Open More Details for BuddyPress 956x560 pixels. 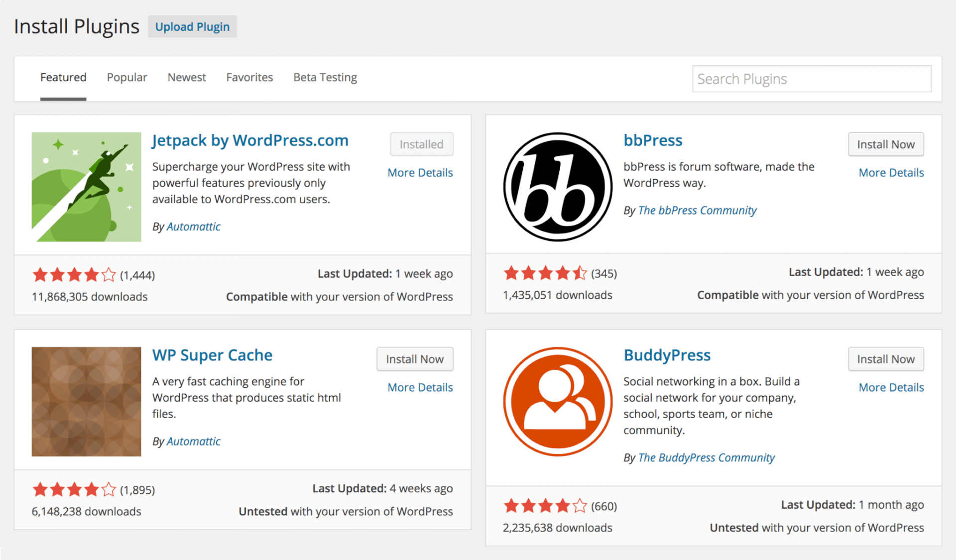[x=891, y=387]
